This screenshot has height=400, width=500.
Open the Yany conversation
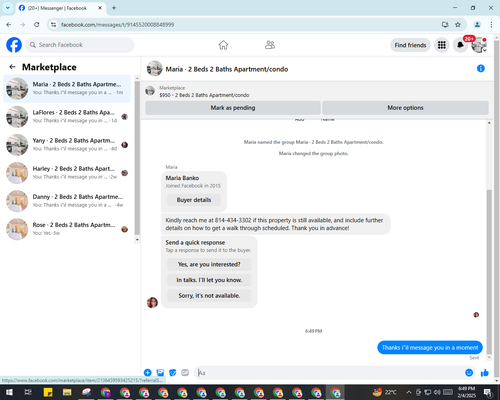67,145
